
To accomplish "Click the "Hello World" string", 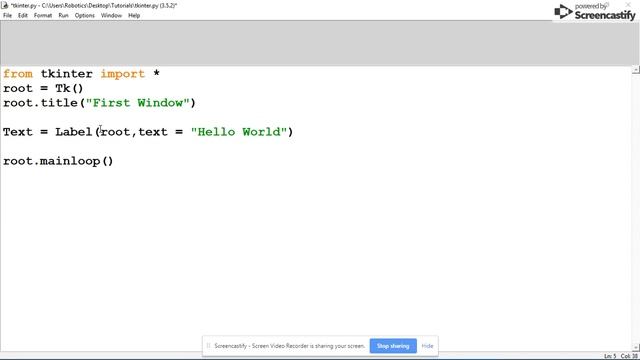I will [x=239, y=132].
